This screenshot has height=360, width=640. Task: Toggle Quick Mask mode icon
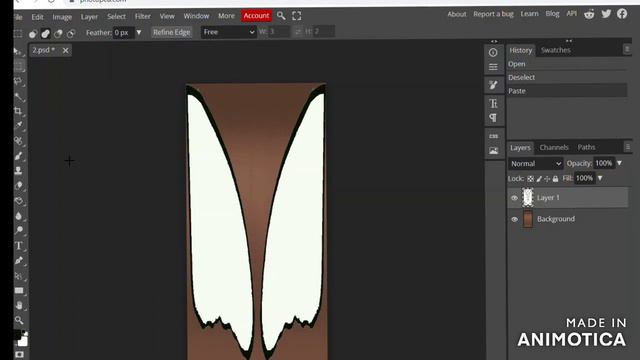point(19,354)
